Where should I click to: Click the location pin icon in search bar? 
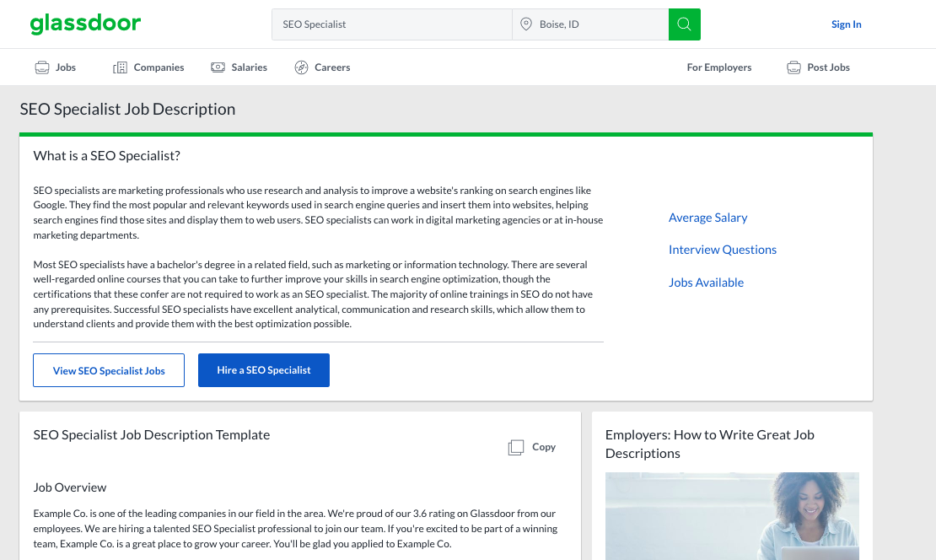coord(524,24)
